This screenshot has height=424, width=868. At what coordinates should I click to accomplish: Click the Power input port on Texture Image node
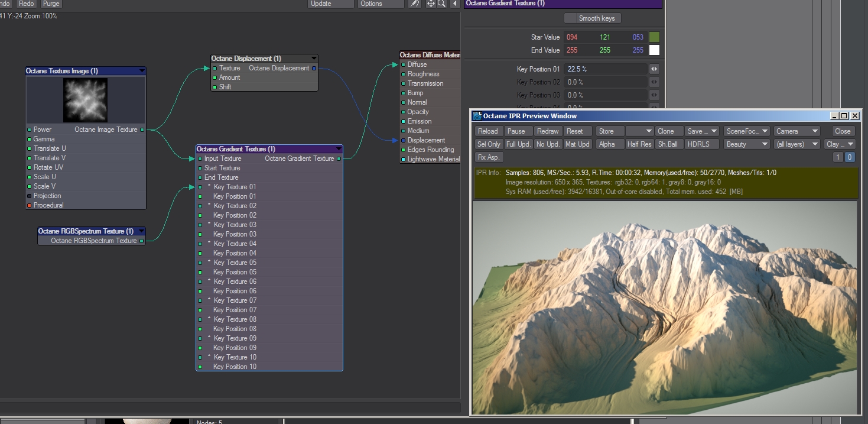pos(29,130)
